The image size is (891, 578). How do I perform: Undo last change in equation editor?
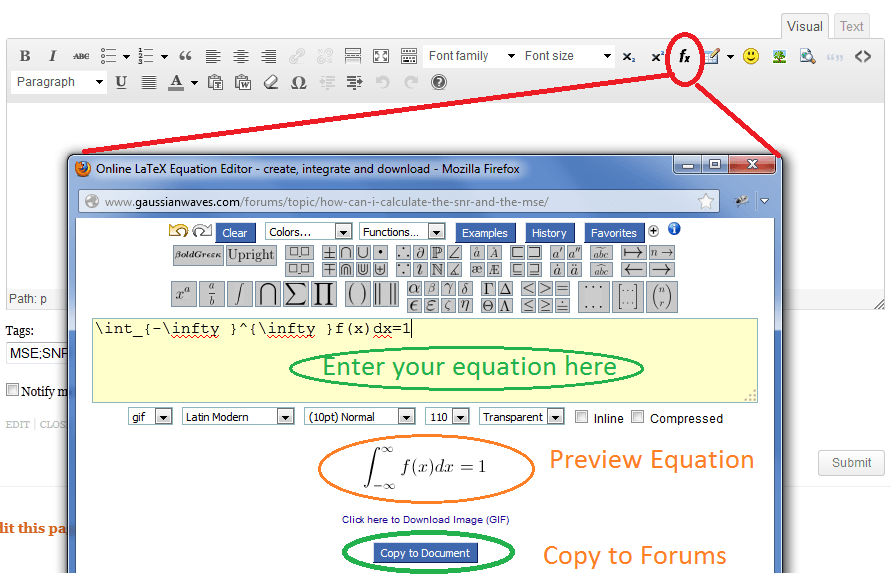(x=178, y=231)
